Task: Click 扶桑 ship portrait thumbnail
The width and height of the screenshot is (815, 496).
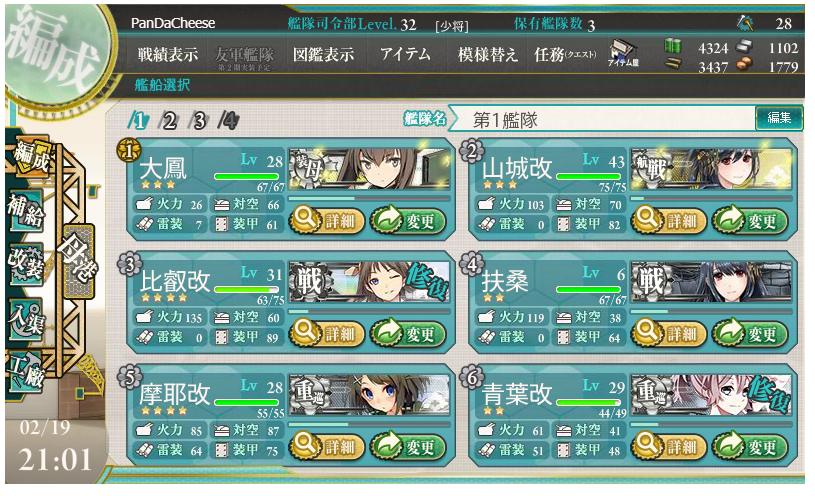Action: tap(711, 282)
